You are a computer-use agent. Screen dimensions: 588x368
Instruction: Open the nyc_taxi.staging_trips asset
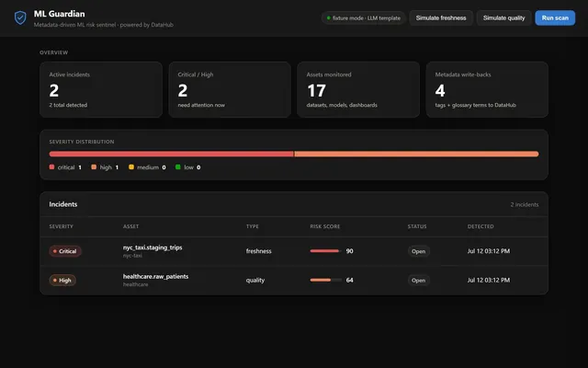click(153, 247)
